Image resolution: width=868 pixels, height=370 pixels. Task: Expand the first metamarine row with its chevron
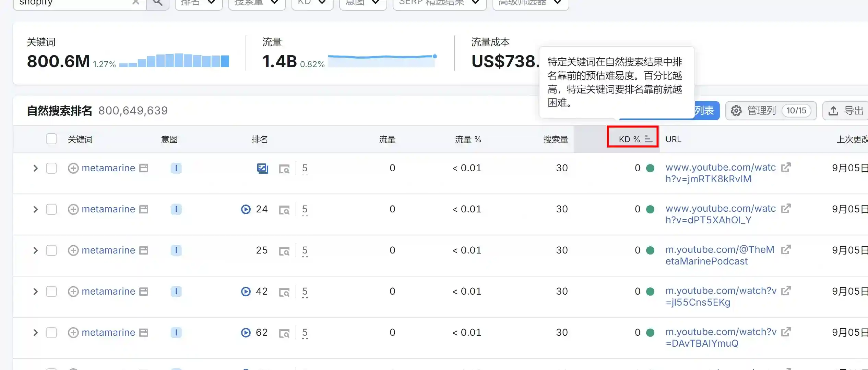click(x=35, y=168)
